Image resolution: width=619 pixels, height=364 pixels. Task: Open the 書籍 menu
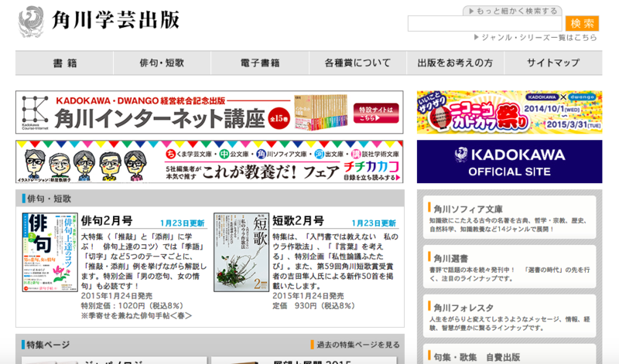tap(65, 63)
